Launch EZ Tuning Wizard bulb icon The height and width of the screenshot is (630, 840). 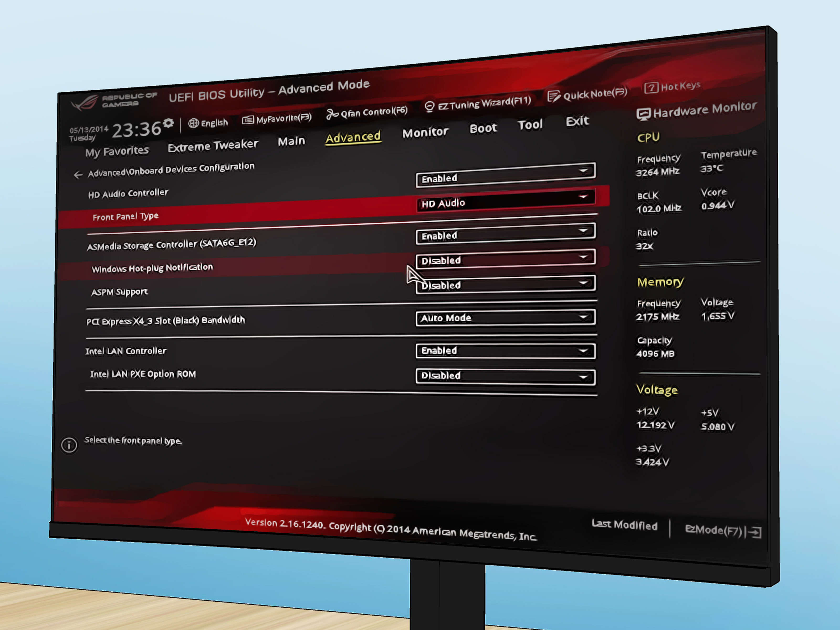(x=429, y=106)
